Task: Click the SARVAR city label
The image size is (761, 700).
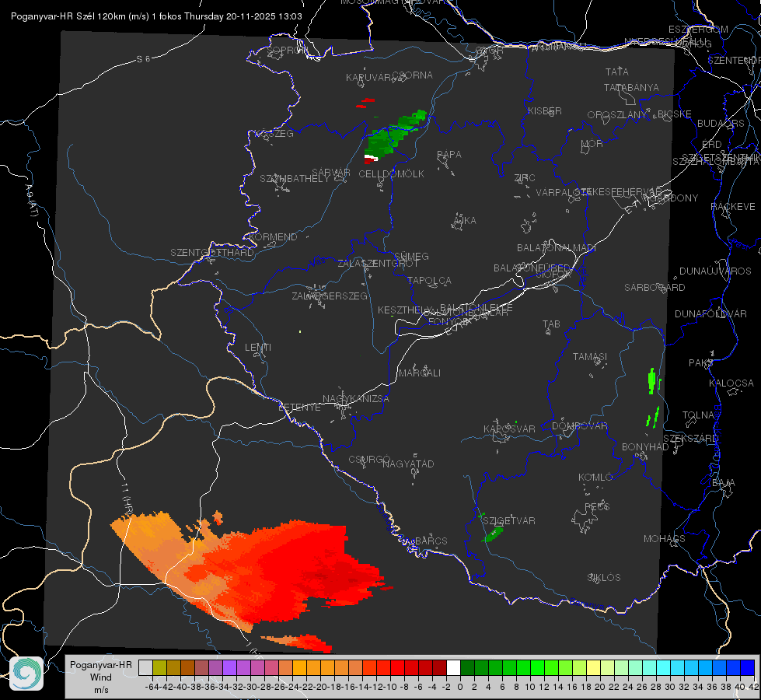Action: 331,173
